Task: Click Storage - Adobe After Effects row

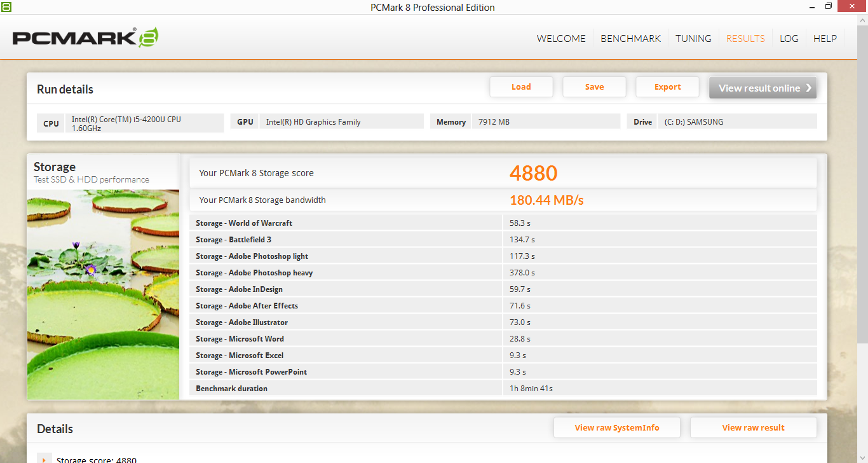Action: click(x=503, y=306)
